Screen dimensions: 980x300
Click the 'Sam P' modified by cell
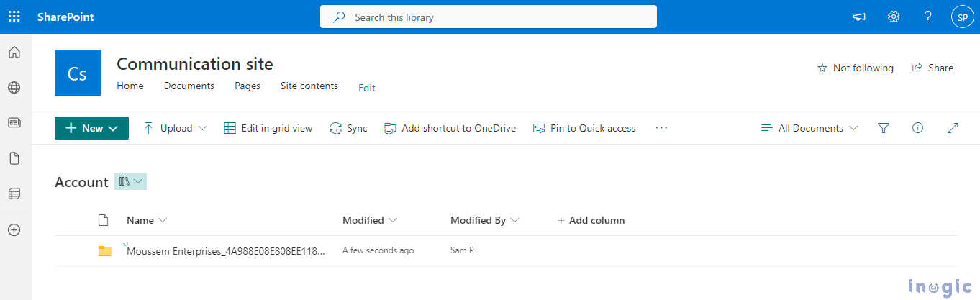pyautogui.click(x=462, y=250)
